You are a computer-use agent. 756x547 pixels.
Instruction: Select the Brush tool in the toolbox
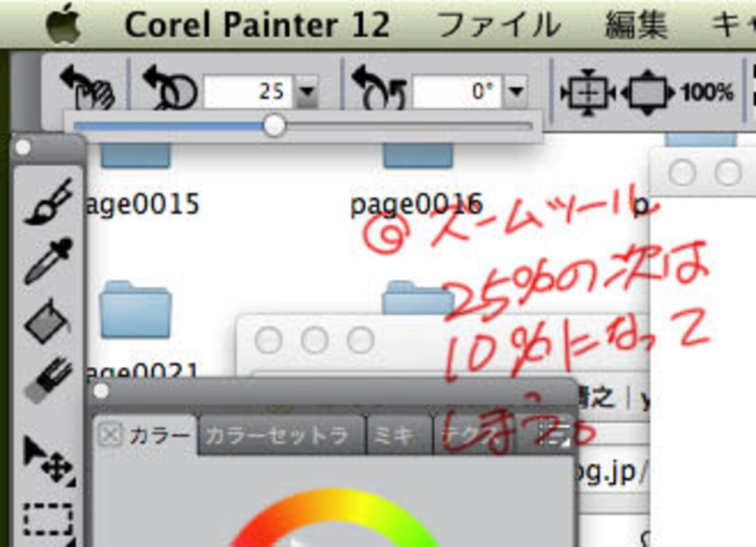coord(49,201)
